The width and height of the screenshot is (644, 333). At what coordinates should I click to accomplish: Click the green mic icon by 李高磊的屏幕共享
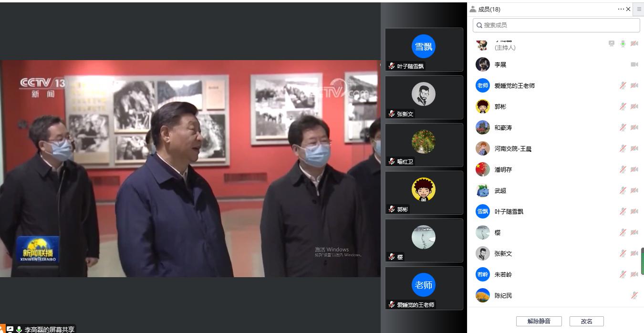click(x=19, y=329)
